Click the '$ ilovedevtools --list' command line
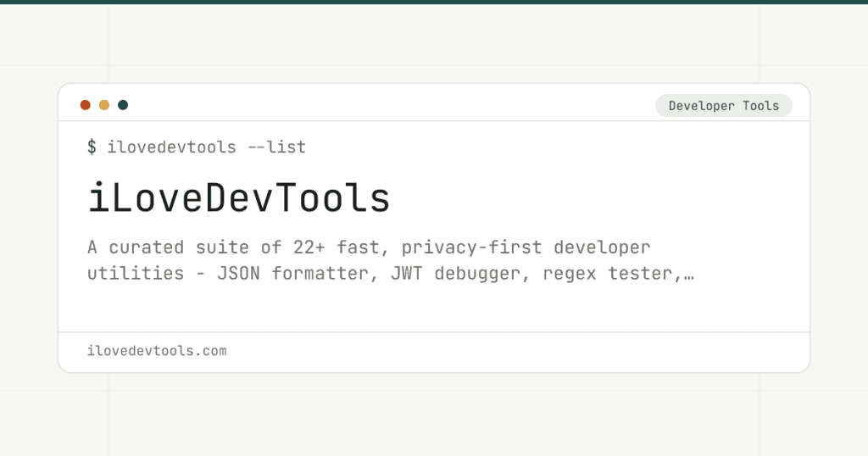 tap(197, 147)
